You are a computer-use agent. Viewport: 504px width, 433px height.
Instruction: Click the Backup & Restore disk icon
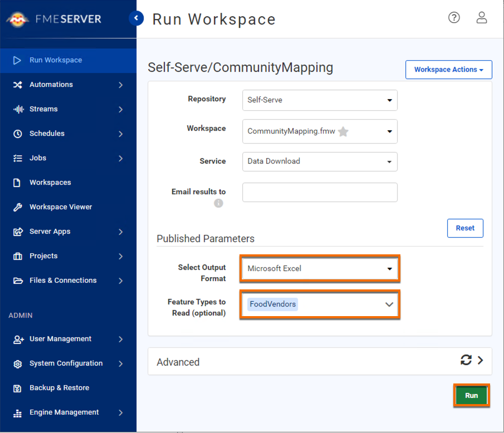tap(17, 388)
